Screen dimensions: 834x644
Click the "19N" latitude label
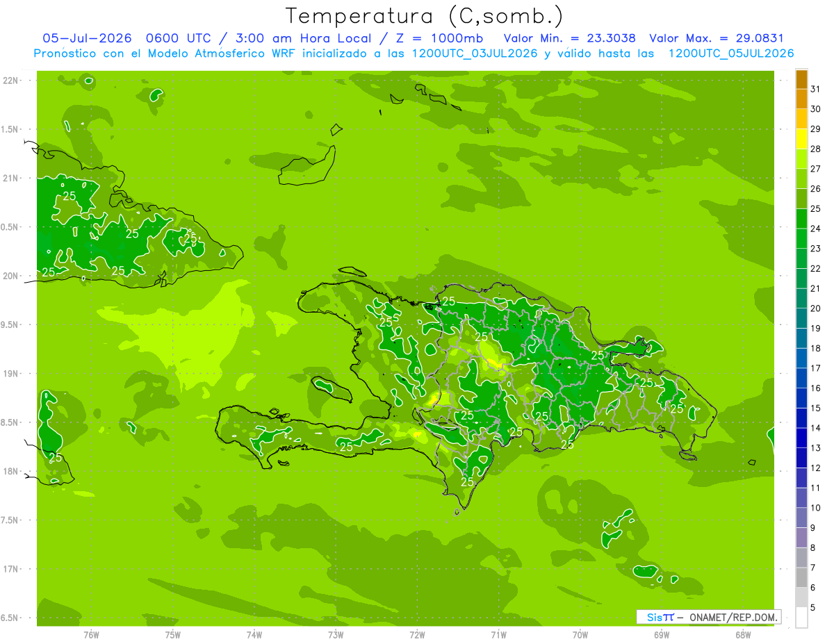coord(12,374)
